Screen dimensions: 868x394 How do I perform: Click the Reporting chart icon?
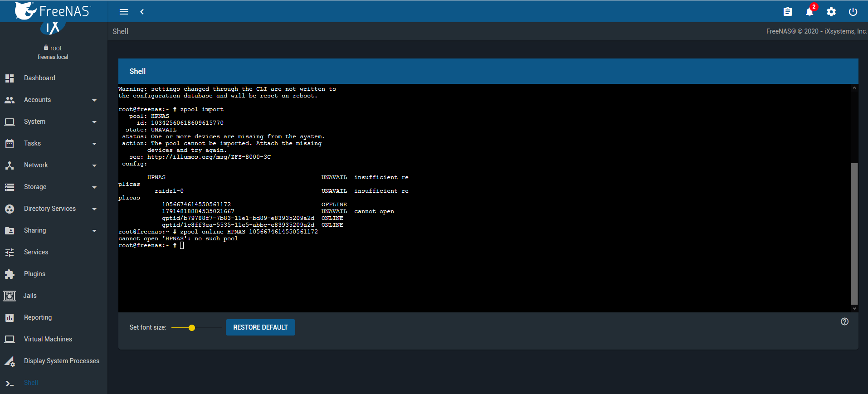click(x=10, y=317)
